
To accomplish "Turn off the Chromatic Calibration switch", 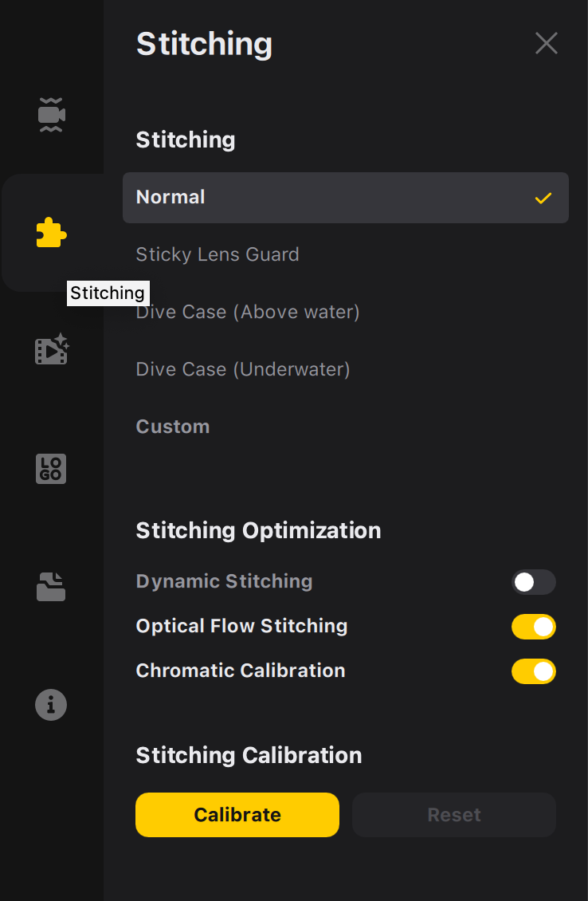I will click(534, 671).
